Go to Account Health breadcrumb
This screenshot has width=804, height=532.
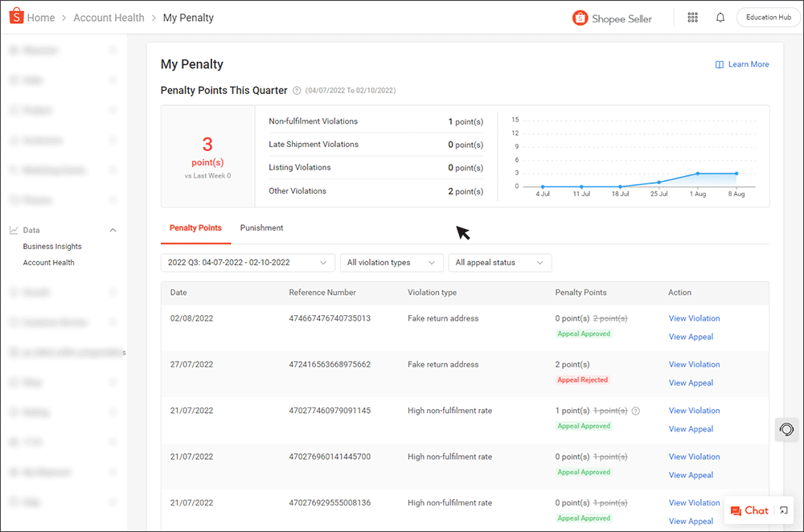point(109,18)
